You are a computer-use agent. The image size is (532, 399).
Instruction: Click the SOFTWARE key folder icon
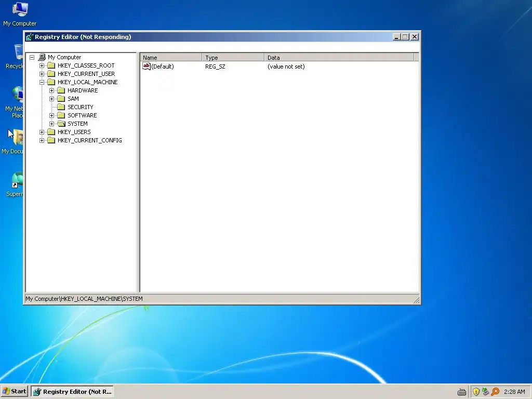click(61, 115)
